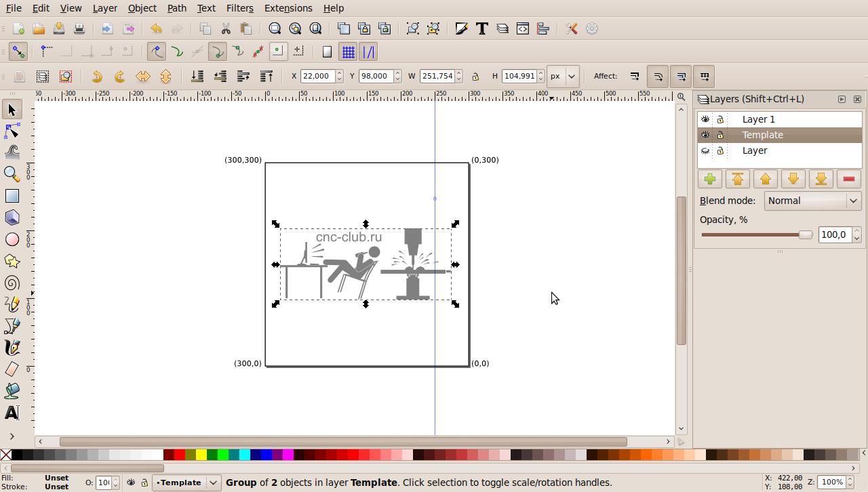Pick the yellow palette swatch
868x492 pixels.
[x=201, y=454]
